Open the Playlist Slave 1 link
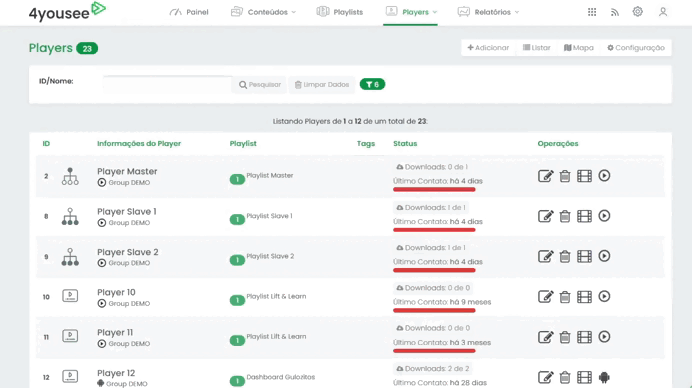Screen dimensions: 692x388 [269, 216]
